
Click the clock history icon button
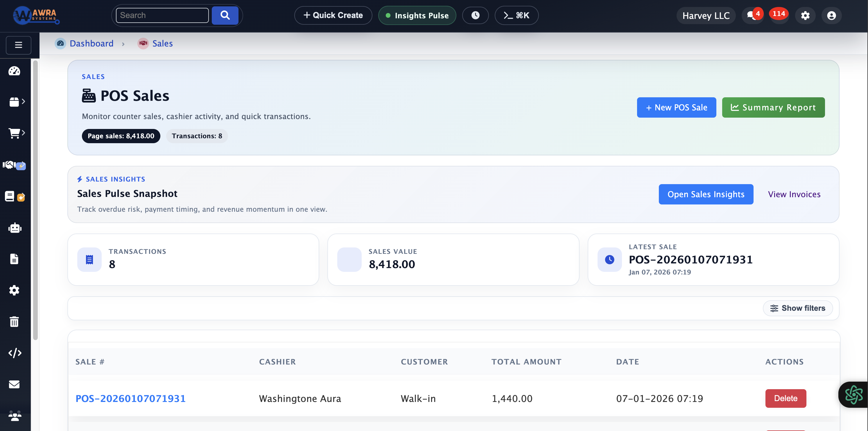(475, 15)
